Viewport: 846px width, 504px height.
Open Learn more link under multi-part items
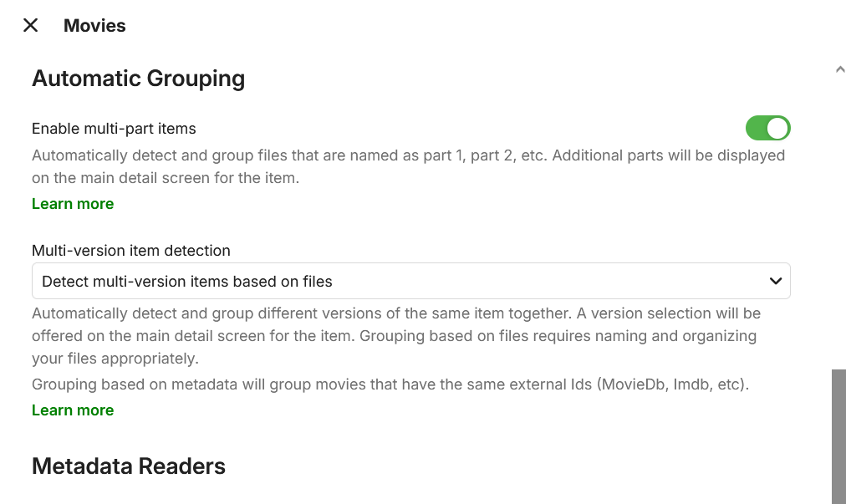[x=73, y=204]
